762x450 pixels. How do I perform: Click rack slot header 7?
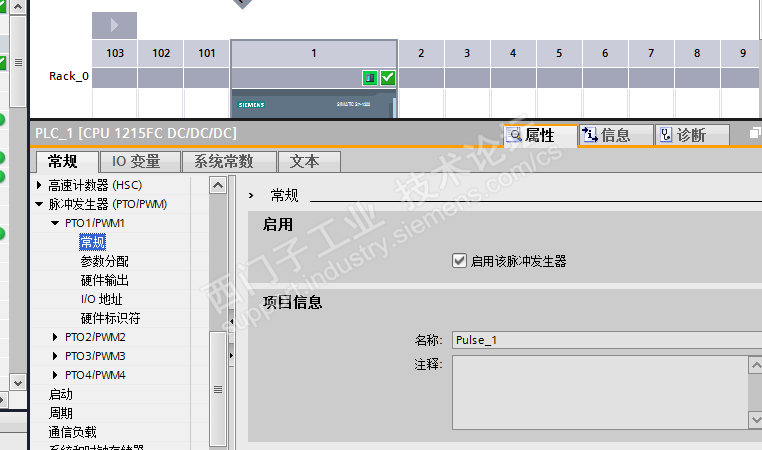[651, 53]
